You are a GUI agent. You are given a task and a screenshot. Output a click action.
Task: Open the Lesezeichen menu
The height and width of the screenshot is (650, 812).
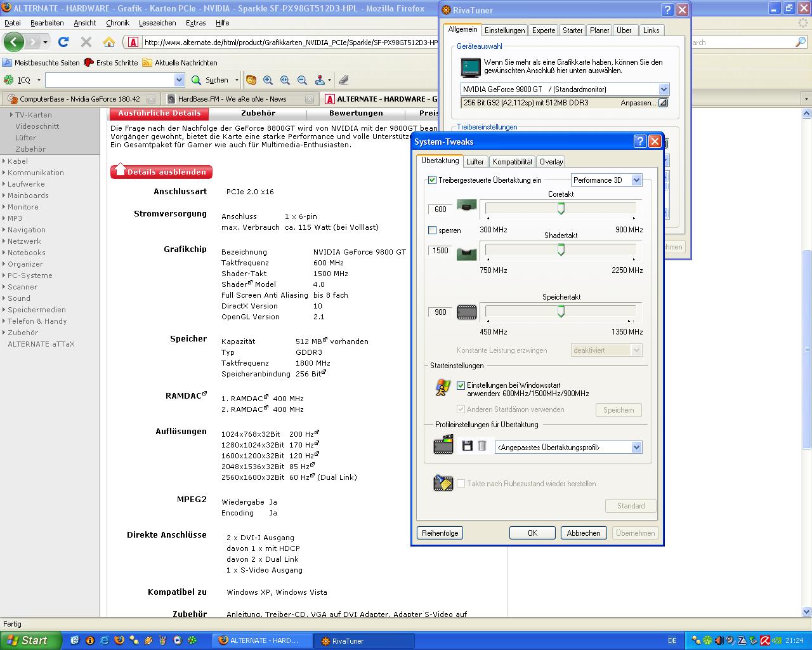(x=157, y=23)
